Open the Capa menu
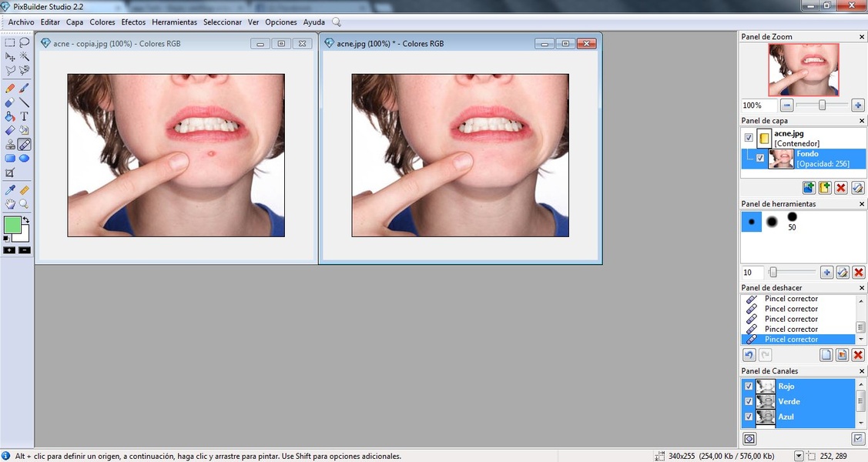 (74, 22)
